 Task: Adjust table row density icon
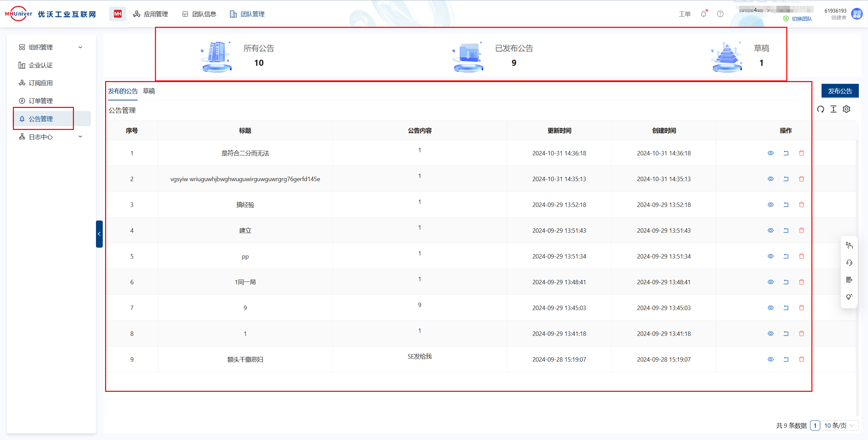(x=833, y=109)
